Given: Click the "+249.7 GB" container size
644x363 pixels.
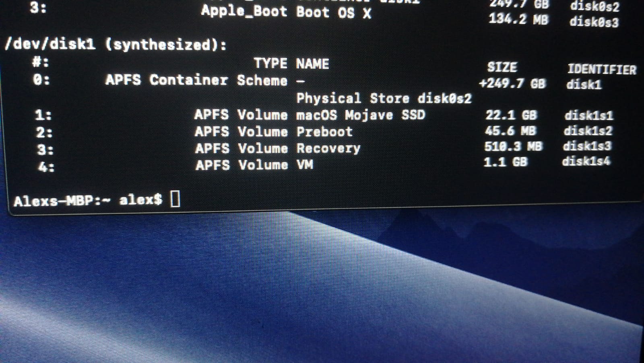Looking at the screenshot, I should 512,83.
